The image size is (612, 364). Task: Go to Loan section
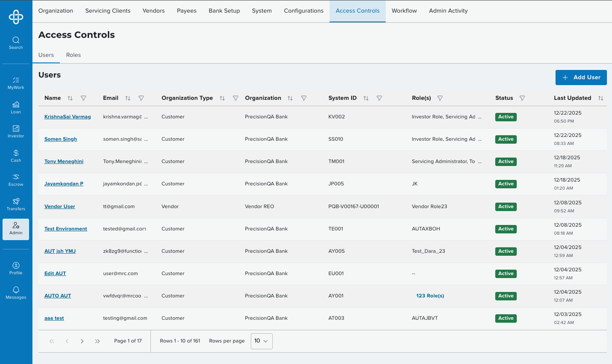[x=16, y=107]
